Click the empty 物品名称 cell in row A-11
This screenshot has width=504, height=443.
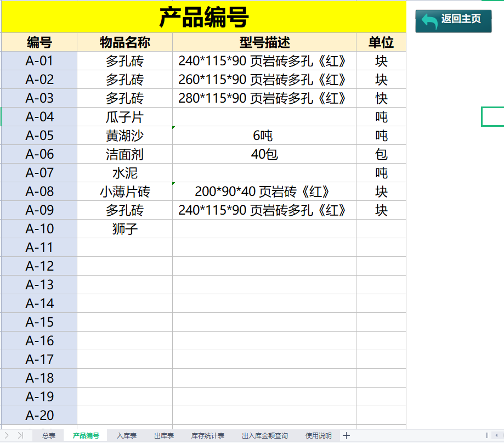click(x=124, y=247)
